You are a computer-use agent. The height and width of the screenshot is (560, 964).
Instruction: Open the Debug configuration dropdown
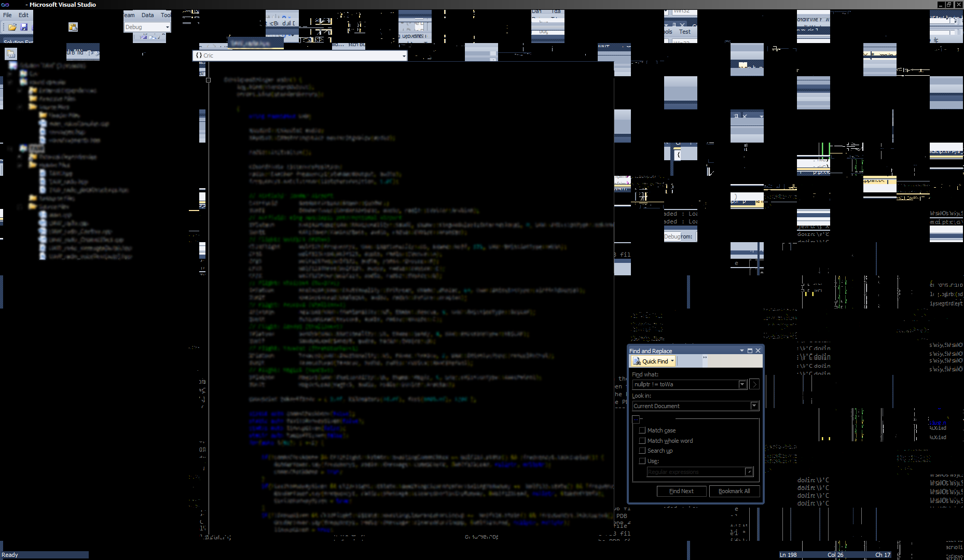[167, 27]
